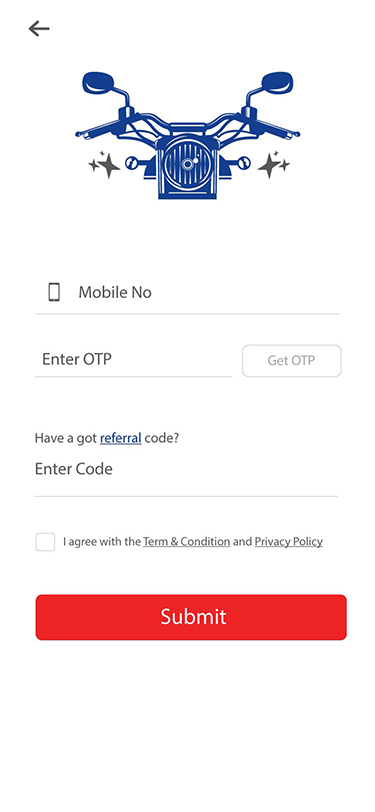Image resolution: width=375 pixels, height=812 pixels.
Task: Tap the left mirror of motorcycle illustration
Action: click(98, 82)
